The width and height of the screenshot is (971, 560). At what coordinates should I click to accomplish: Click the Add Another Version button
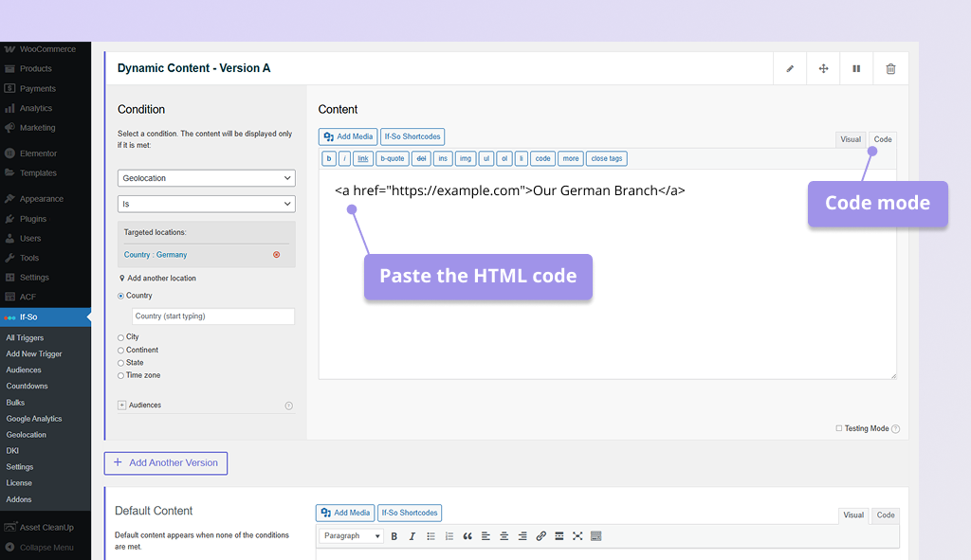(165, 463)
